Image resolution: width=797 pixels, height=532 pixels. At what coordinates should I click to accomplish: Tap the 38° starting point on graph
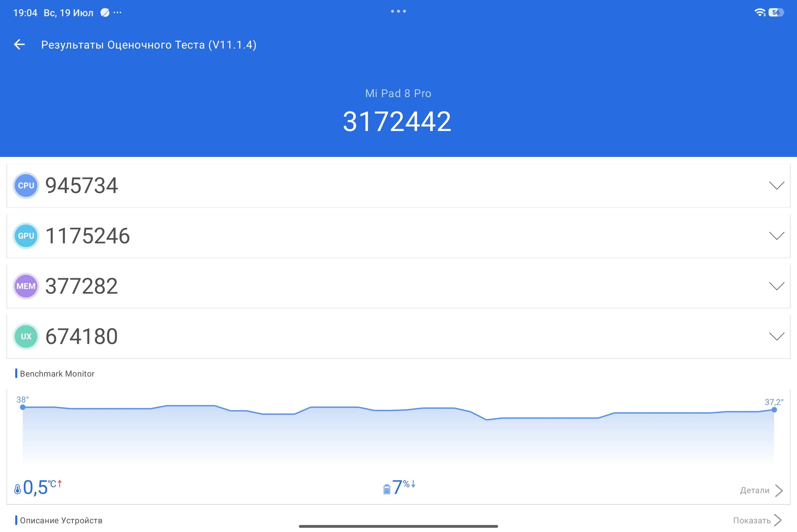23,407
